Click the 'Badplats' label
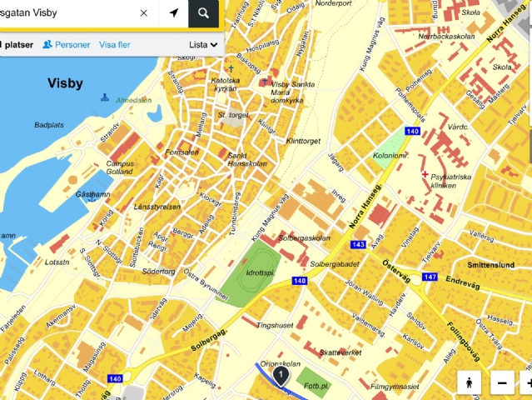The width and height of the screenshot is (532, 400). (x=49, y=125)
